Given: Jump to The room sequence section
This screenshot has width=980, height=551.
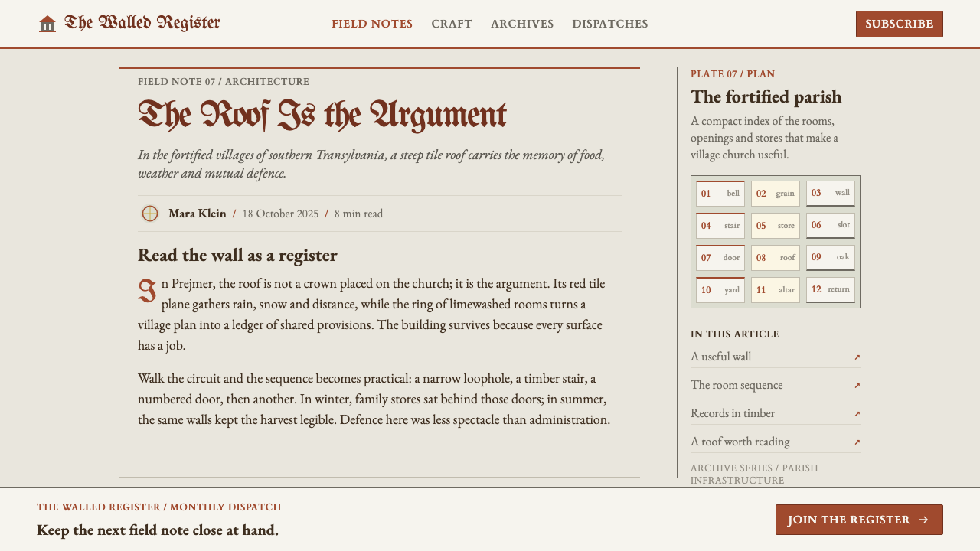Looking at the screenshot, I should click(x=776, y=385).
